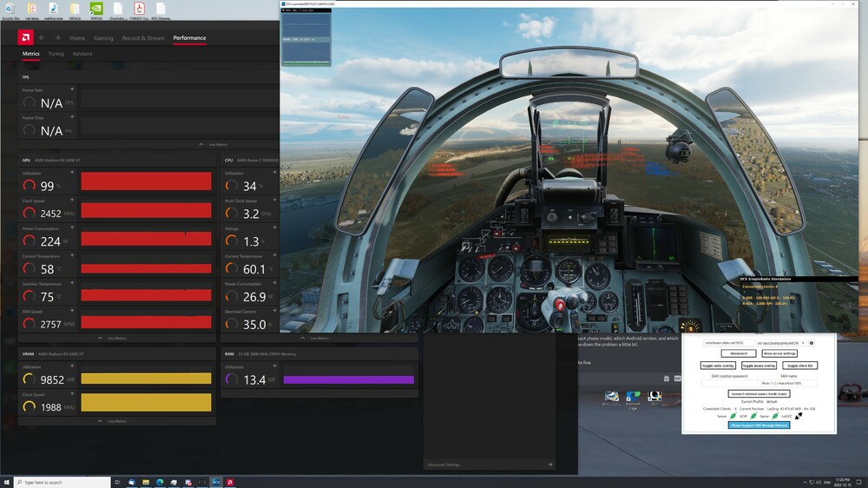Open the Home tab

(x=77, y=38)
